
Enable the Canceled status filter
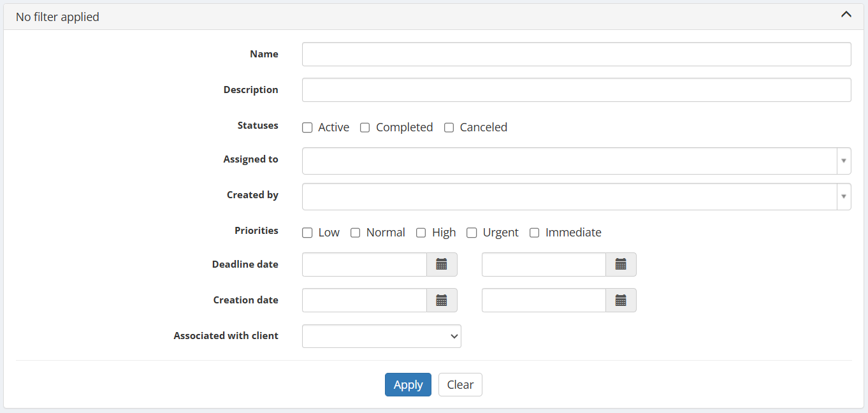pos(449,127)
